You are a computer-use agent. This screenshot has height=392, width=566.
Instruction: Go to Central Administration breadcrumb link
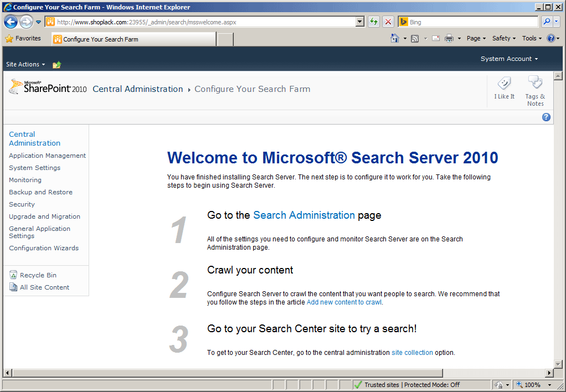(138, 89)
